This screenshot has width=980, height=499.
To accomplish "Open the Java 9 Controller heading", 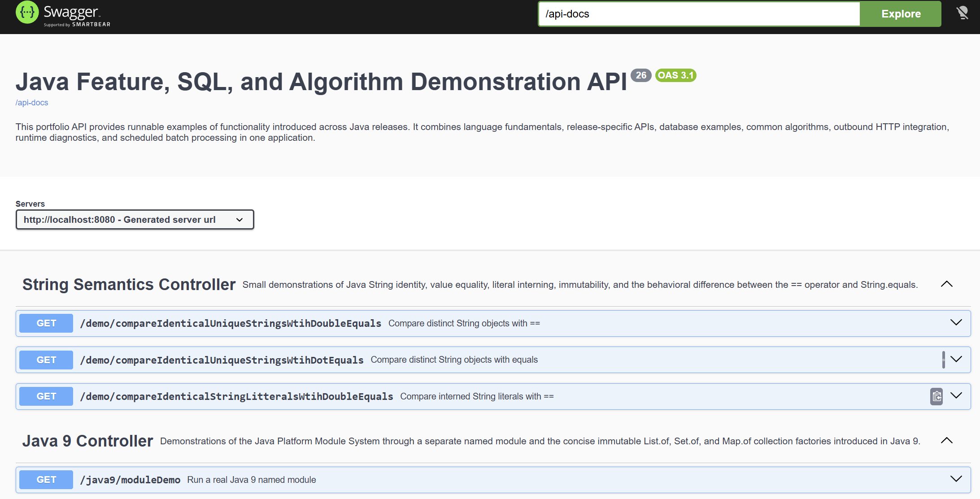I will pos(88,441).
